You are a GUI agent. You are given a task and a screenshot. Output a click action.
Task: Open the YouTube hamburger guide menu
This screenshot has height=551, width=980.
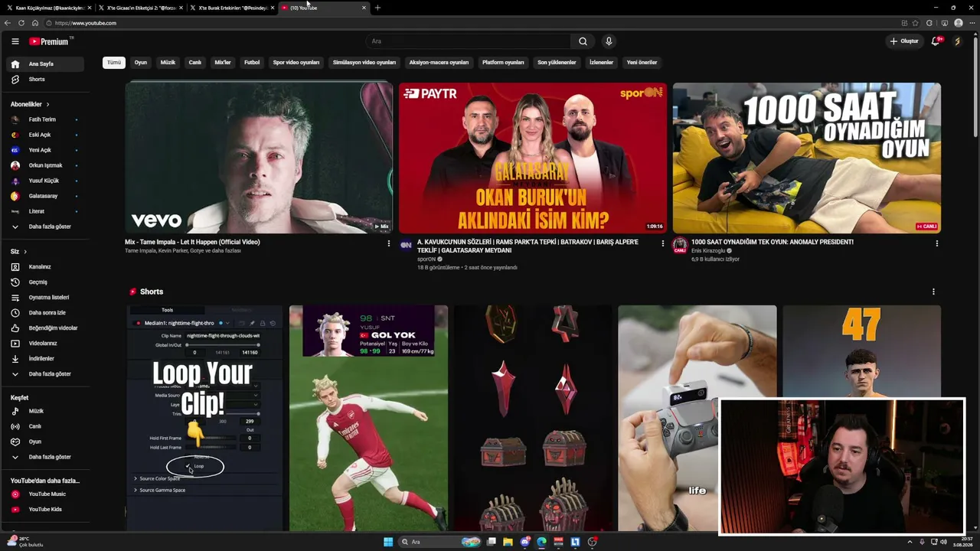[15, 41]
